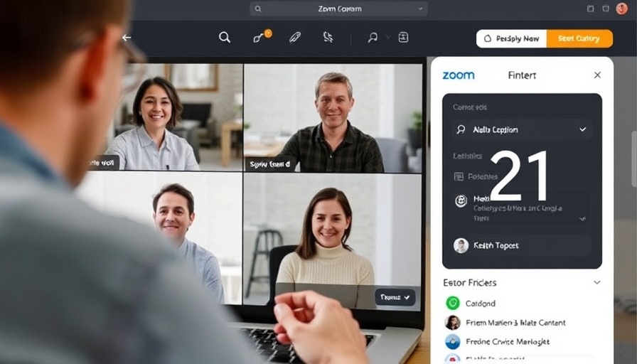Viewport: 637px width, 364px height.
Task: Click the magnifier icon inside the top search field
Action: [258, 9]
